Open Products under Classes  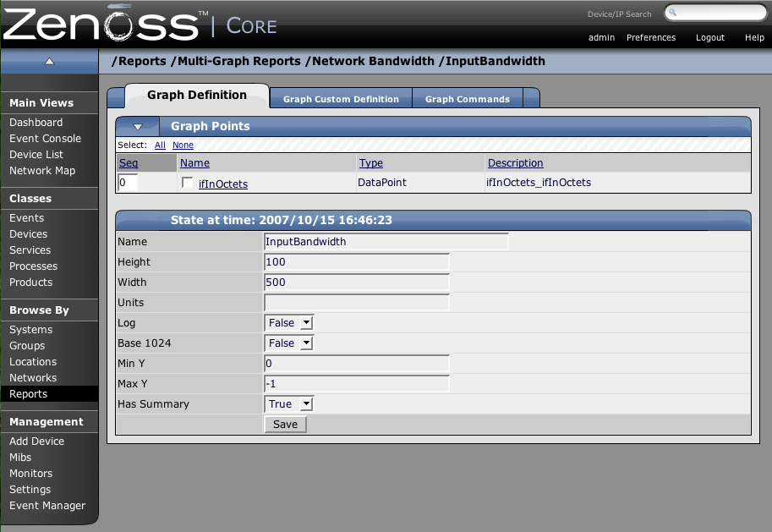[x=31, y=282]
